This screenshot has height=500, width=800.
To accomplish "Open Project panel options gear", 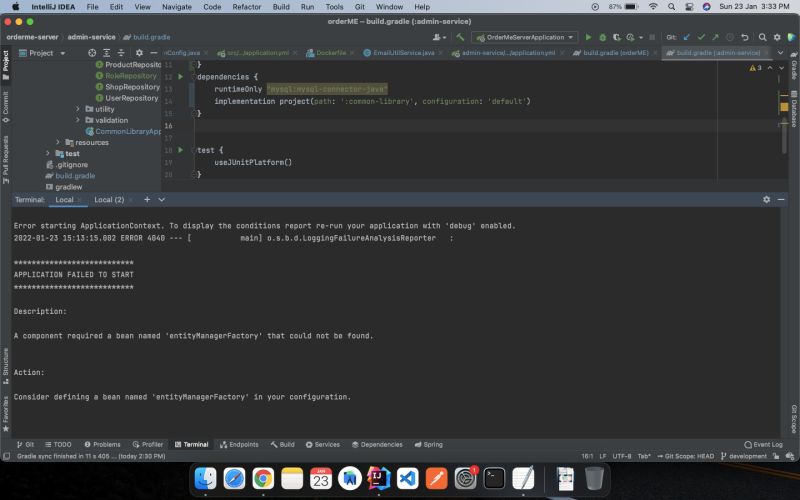I will [139, 53].
